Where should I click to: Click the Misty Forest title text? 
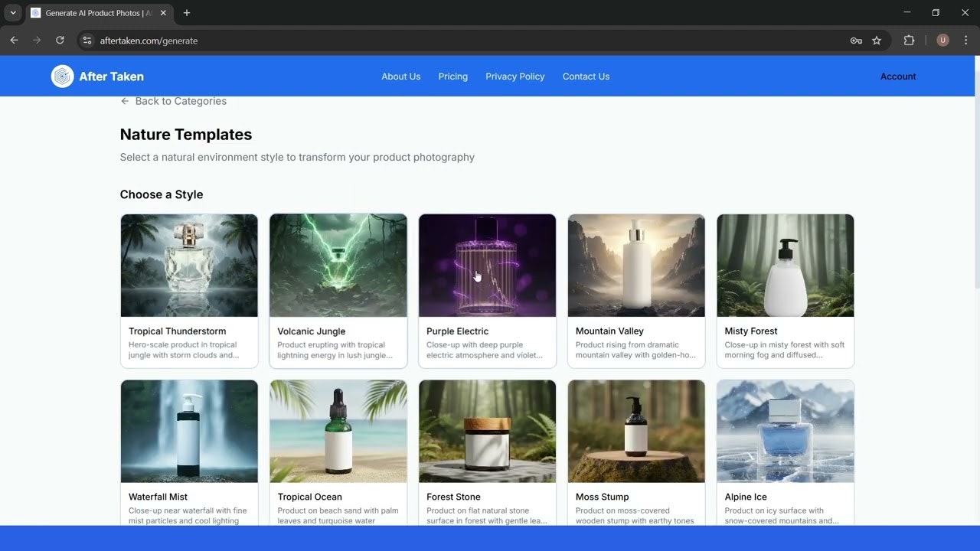click(x=751, y=331)
